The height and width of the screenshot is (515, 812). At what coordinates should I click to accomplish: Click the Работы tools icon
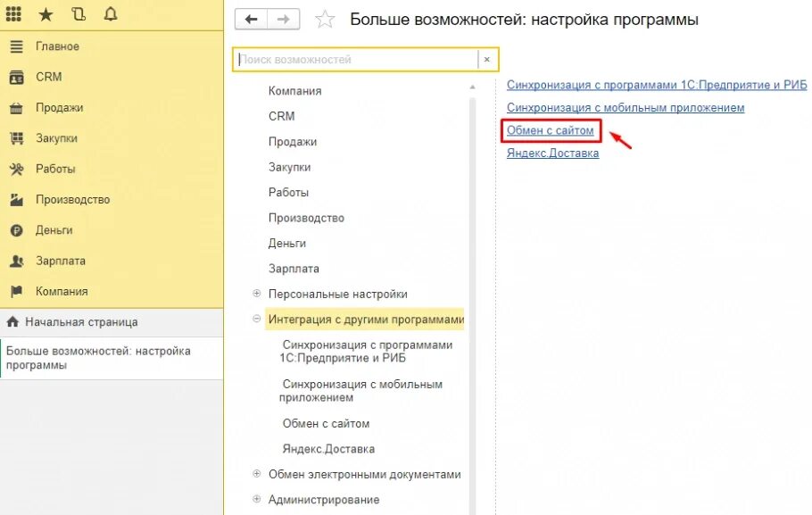(17, 169)
